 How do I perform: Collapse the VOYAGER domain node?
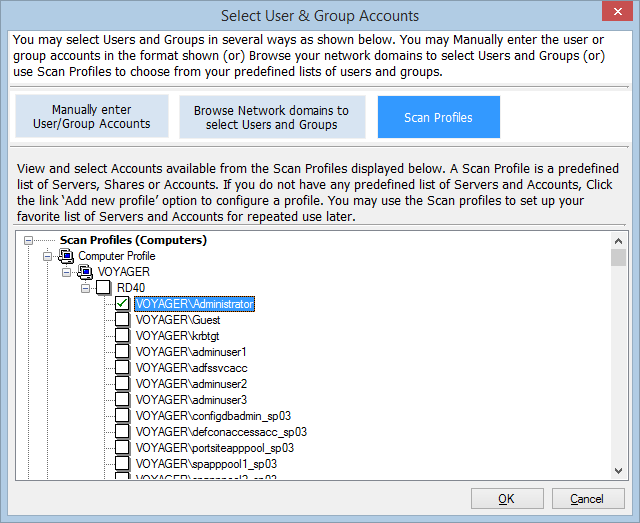click(67, 272)
